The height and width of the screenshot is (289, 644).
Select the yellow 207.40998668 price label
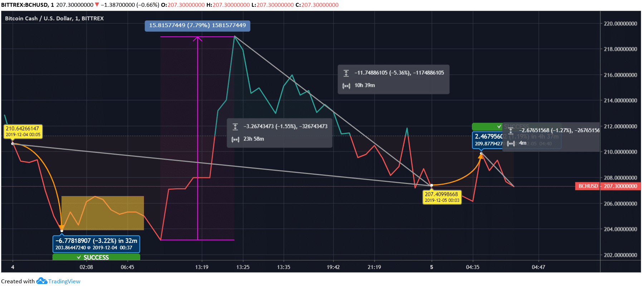(x=442, y=197)
